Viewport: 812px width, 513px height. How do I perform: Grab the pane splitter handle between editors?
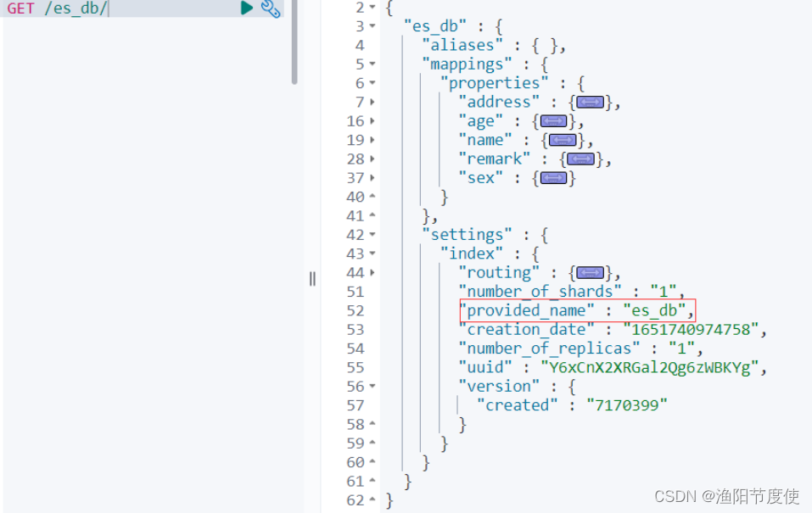tap(312, 279)
